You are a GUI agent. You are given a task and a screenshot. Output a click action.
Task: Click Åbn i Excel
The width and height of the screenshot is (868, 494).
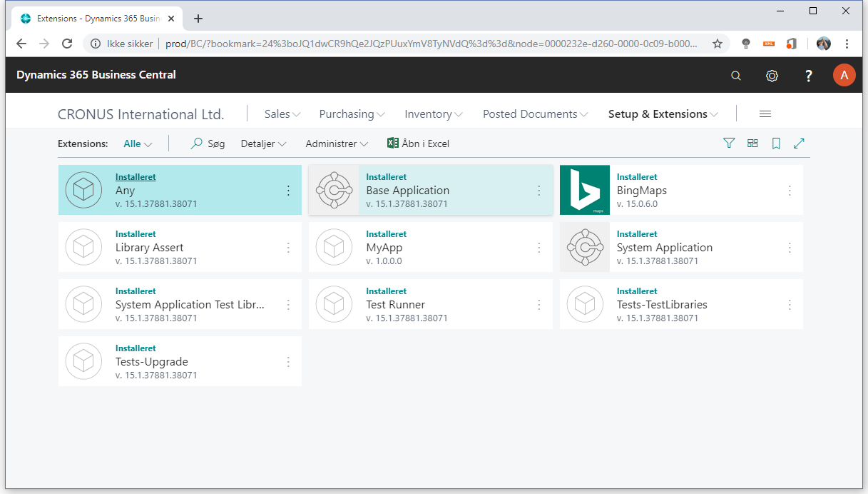point(419,143)
